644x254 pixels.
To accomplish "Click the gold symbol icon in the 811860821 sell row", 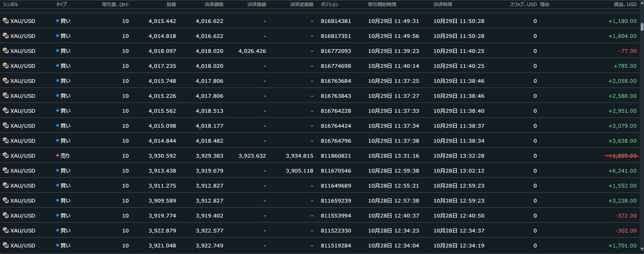I will coord(6,156).
